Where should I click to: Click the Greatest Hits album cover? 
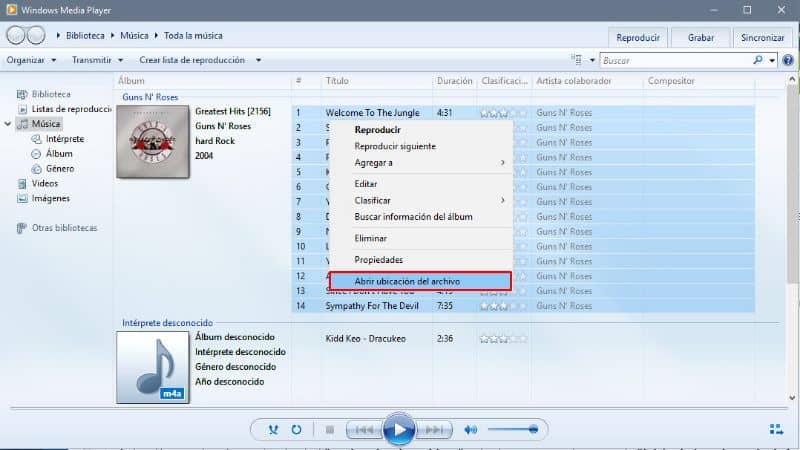(x=153, y=141)
